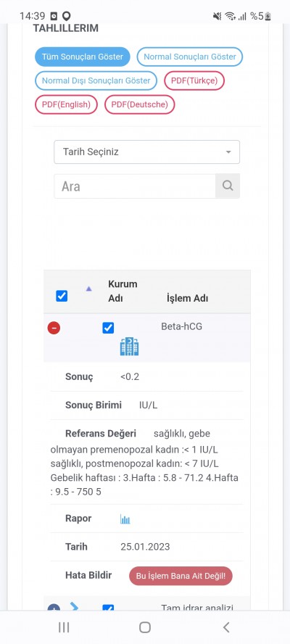The height and width of the screenshot is (644, 290).
Task: Uncheck the Beta-hCG row checkbox
Action: tap(108, 328)
